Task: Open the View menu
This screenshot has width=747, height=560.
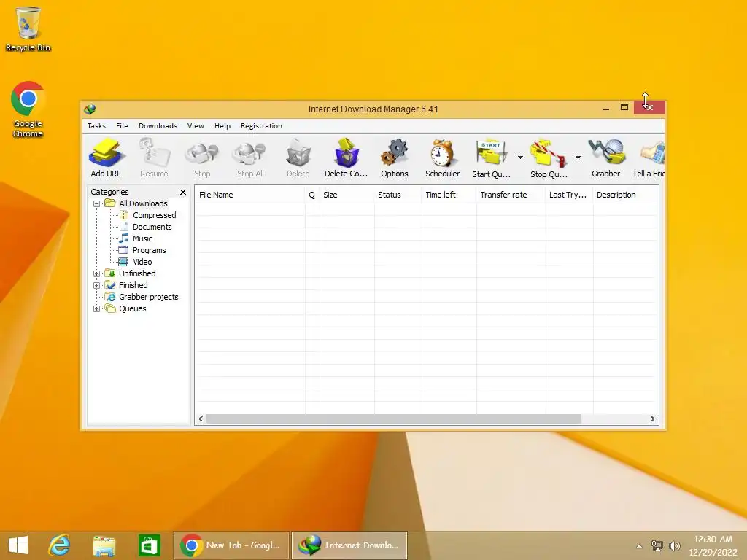Action: (196, 125)
